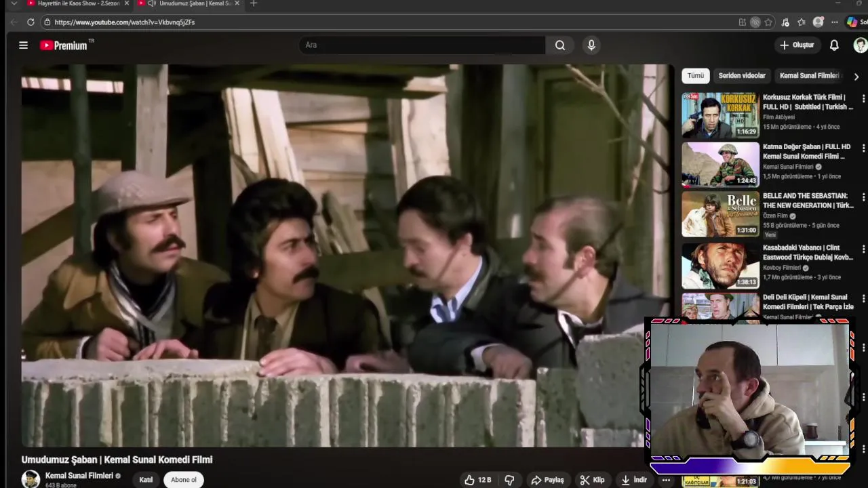Open Katma Değer Şaban FULL HD title

806,151
